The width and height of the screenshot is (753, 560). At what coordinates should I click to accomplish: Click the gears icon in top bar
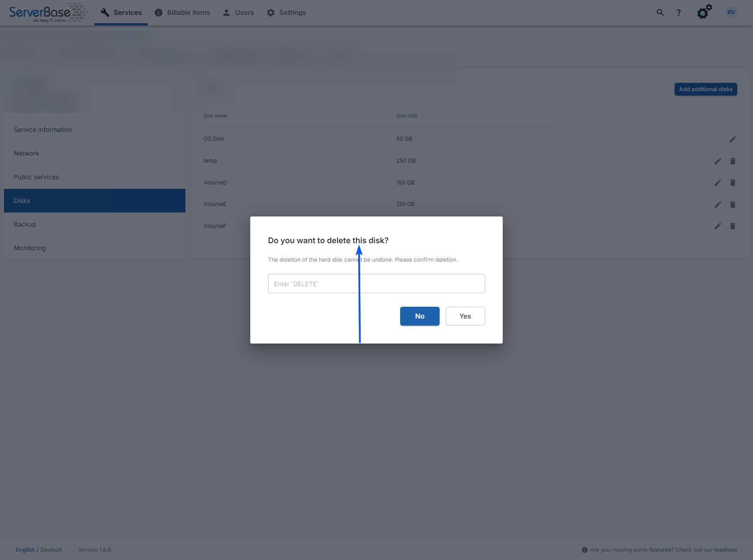tap(704, 12)
